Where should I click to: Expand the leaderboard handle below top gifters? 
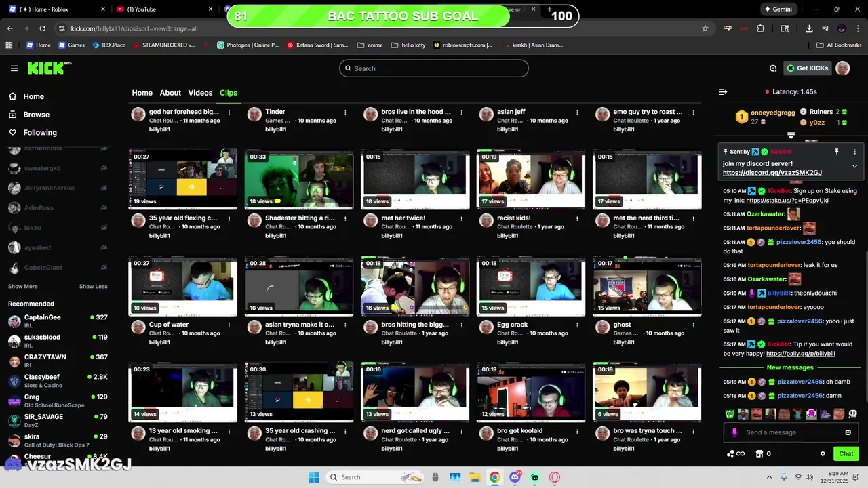791,136
